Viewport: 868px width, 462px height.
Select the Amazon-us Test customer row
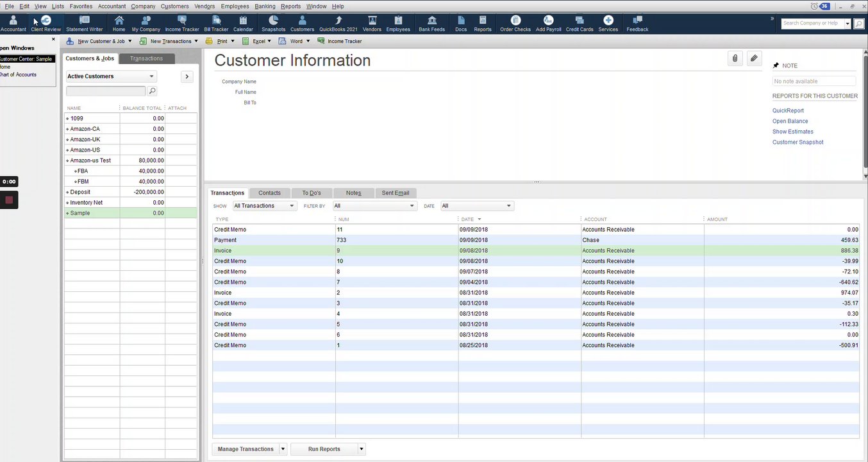pos(131,160)
